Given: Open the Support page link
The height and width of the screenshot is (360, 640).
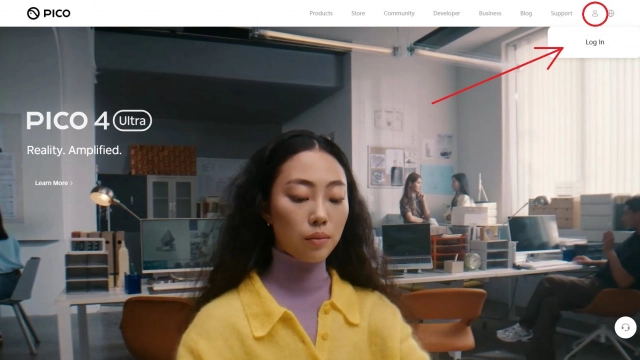Looking at the screenshot, I should [561, 13].
